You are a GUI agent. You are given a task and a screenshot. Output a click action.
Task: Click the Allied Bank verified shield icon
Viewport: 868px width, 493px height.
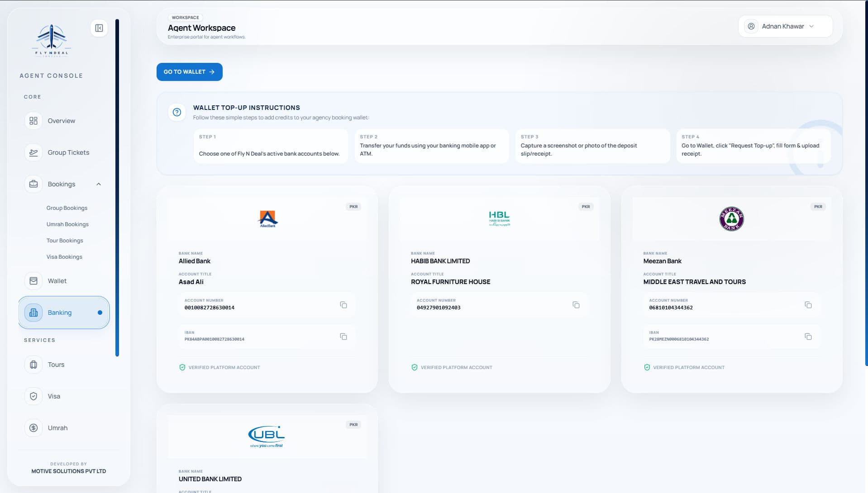(x=182, y=367)
